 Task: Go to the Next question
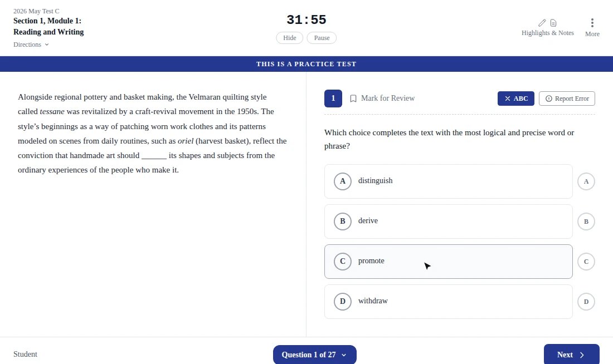[571, 355]
